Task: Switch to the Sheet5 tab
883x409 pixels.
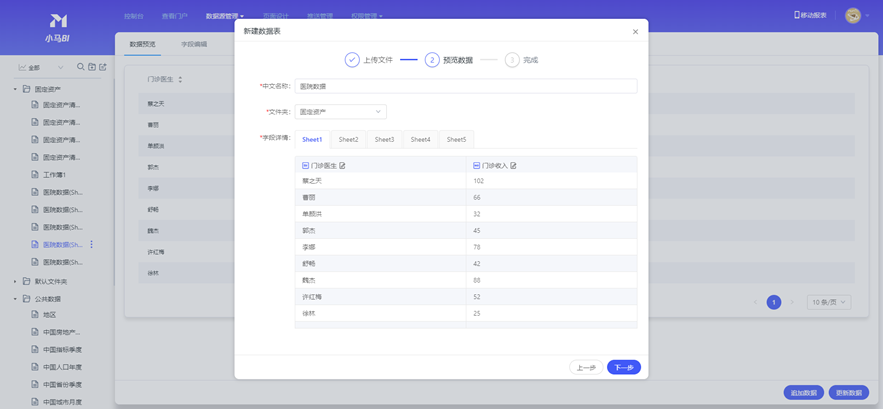Action: coord(456,140)
